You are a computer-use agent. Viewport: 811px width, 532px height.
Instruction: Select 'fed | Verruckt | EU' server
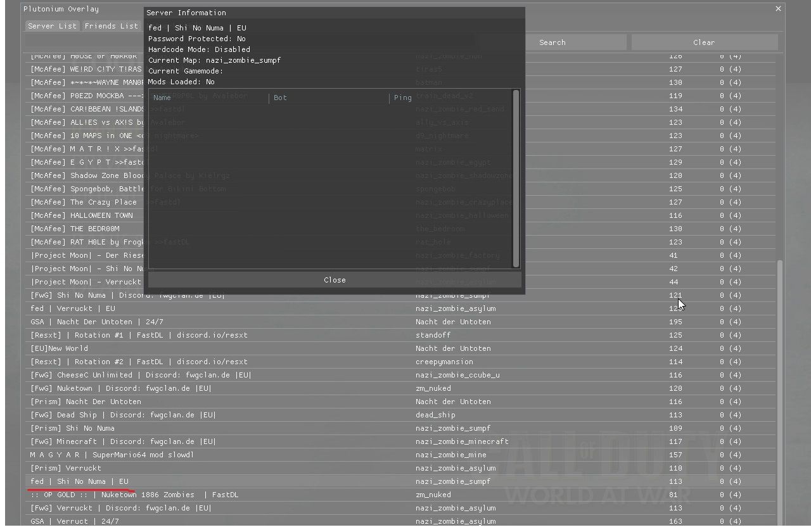click(400, 308)
